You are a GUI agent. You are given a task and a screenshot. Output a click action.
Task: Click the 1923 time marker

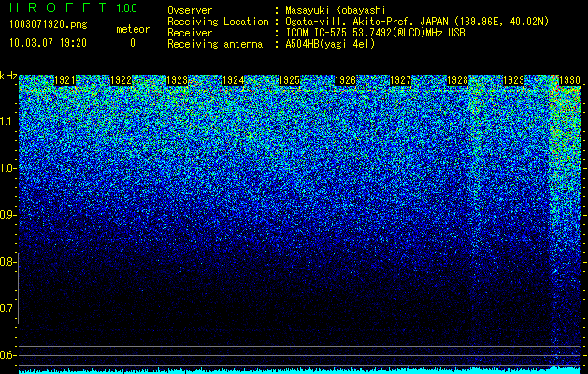177,80
